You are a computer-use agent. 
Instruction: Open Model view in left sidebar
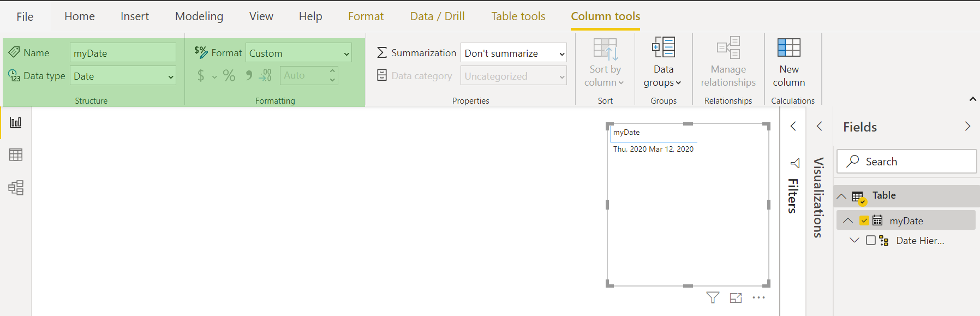pyautogui.click(x=16, y=188)
